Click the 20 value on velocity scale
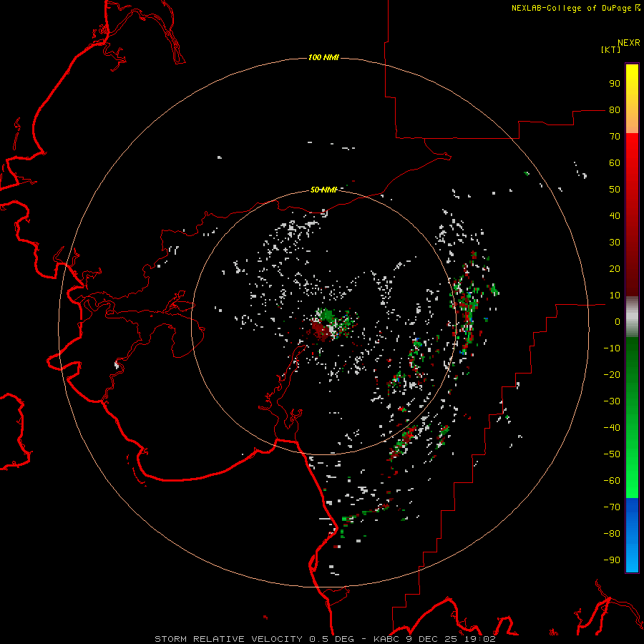 click(615, 268)
